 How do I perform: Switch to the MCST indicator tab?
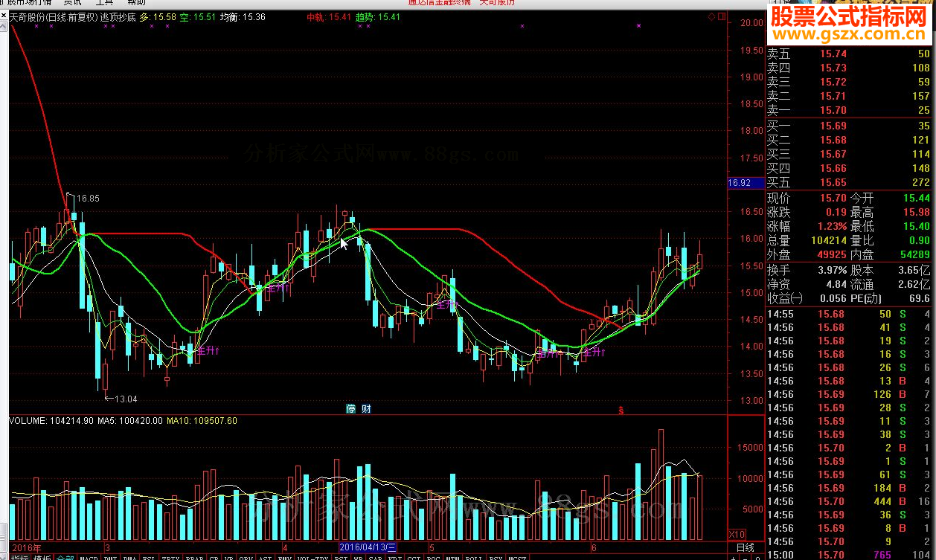517,556
